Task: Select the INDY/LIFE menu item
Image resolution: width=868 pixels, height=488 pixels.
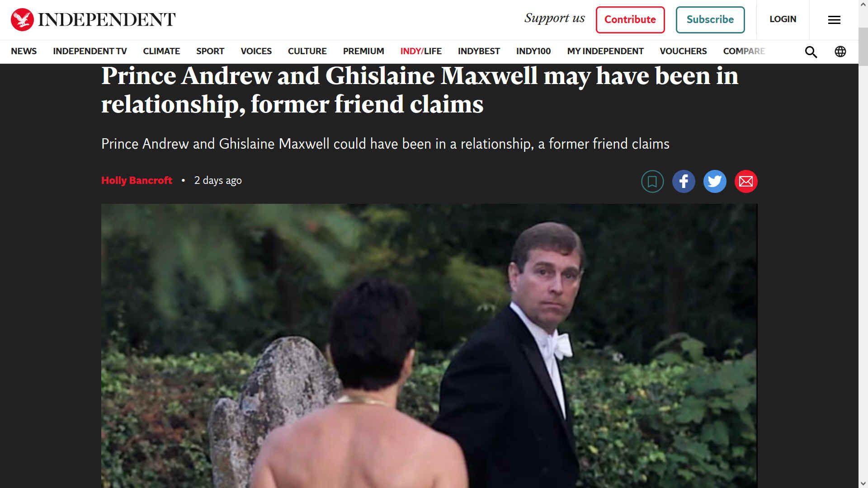Action: [421, 52]
